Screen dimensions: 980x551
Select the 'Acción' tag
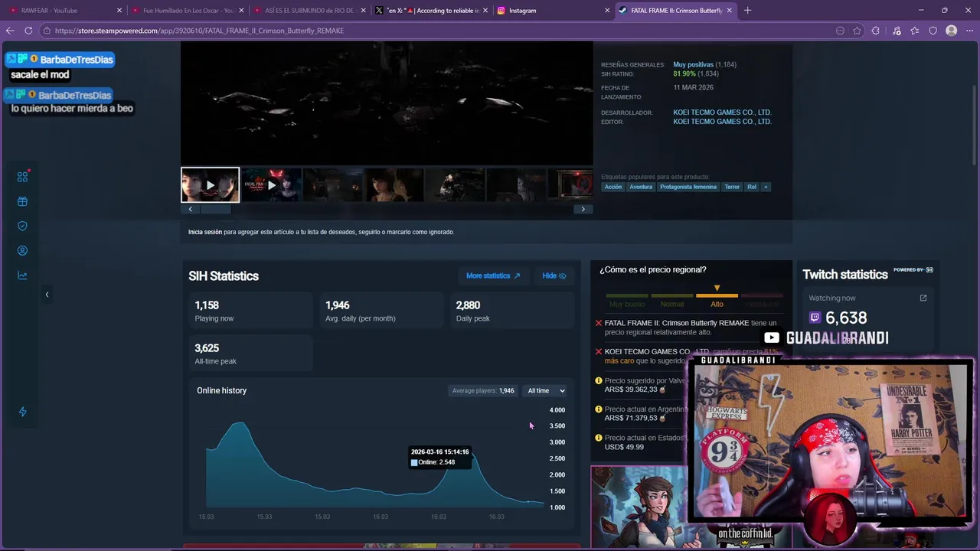click(x=613, y=187)
